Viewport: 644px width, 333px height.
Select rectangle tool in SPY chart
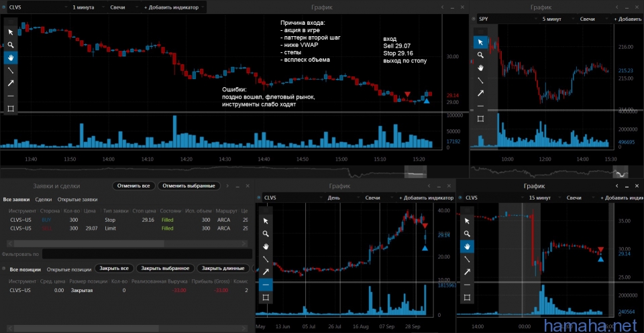pos(480,119)
